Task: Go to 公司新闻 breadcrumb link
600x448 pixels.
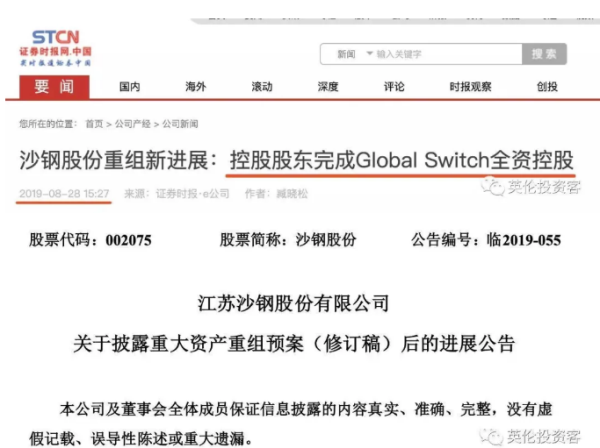Action: pos(180,124)
